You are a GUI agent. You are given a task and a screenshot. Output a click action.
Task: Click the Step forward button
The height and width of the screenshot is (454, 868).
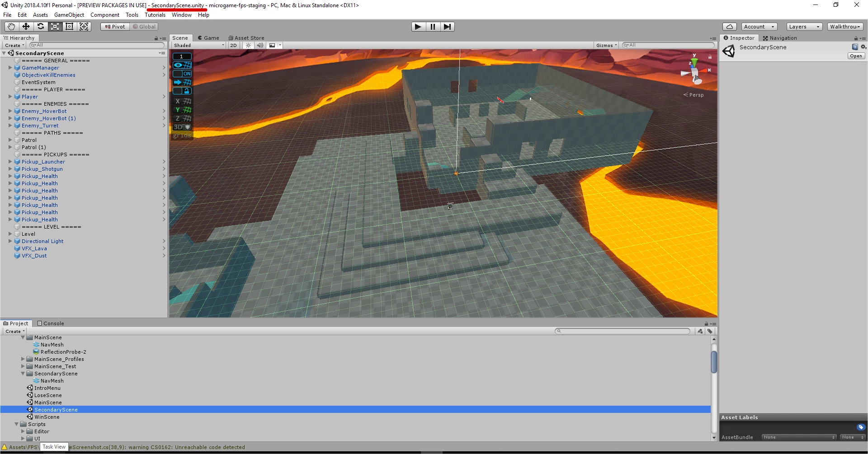pyautogui.click(x=447, y=27)
